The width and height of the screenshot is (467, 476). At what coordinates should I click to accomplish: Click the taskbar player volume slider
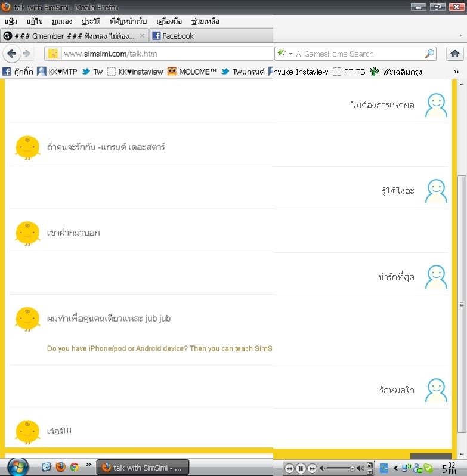(341, 469)
